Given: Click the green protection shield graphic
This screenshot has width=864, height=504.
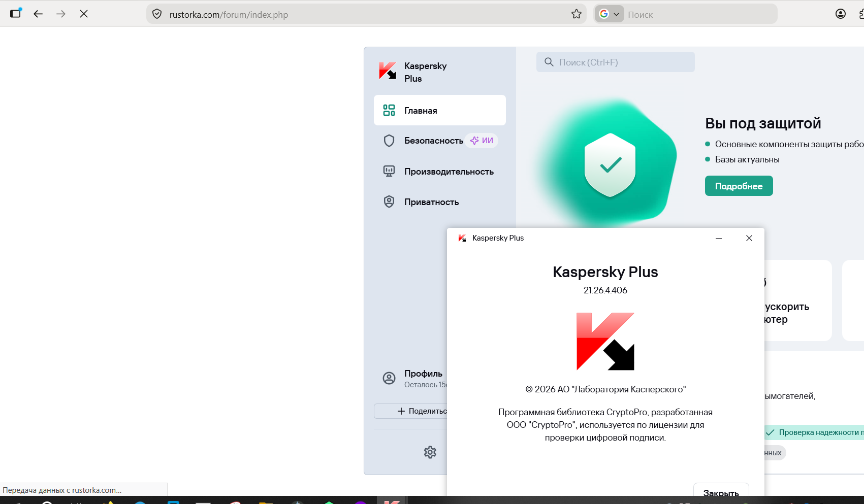Looking at the screenshot, I should click(610, 165).
